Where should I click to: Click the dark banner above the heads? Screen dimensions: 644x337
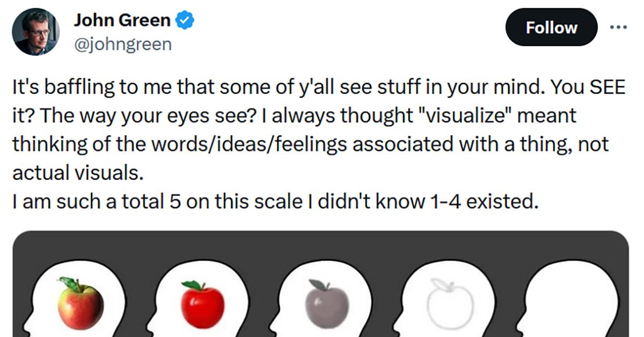point(322,241)
